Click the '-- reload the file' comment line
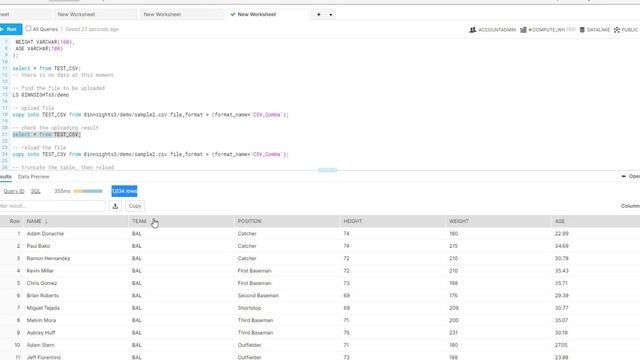Screen dimensions: 640x360 coord(39,148)
